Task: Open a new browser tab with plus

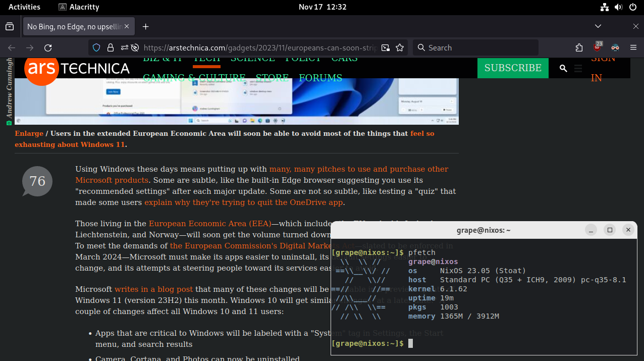Action: tap(145, 26)
